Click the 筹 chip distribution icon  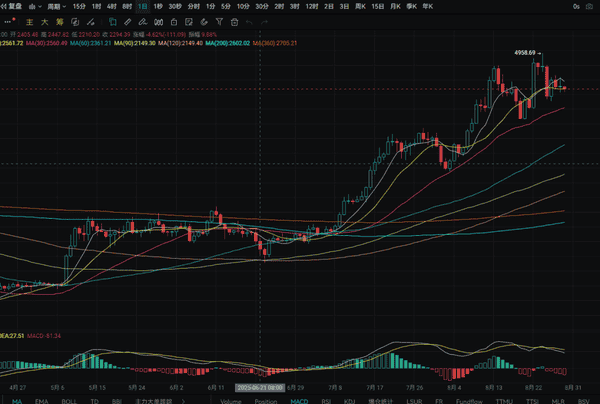point(60,20)
